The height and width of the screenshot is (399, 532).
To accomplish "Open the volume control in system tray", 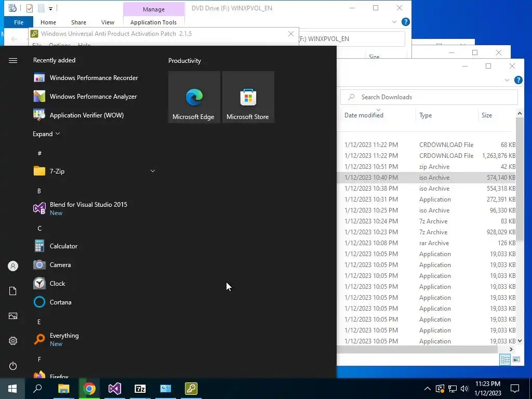I will pyautogui.click(x=464, y=389).
